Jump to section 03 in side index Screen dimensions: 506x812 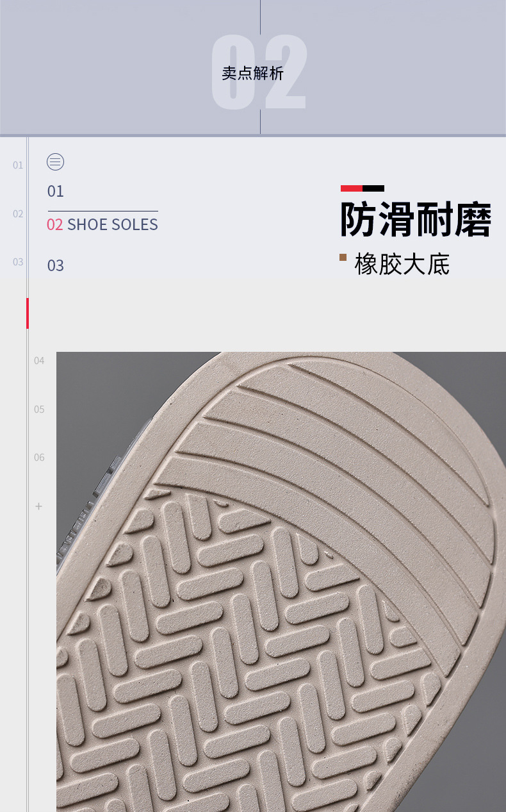point(18,261)
